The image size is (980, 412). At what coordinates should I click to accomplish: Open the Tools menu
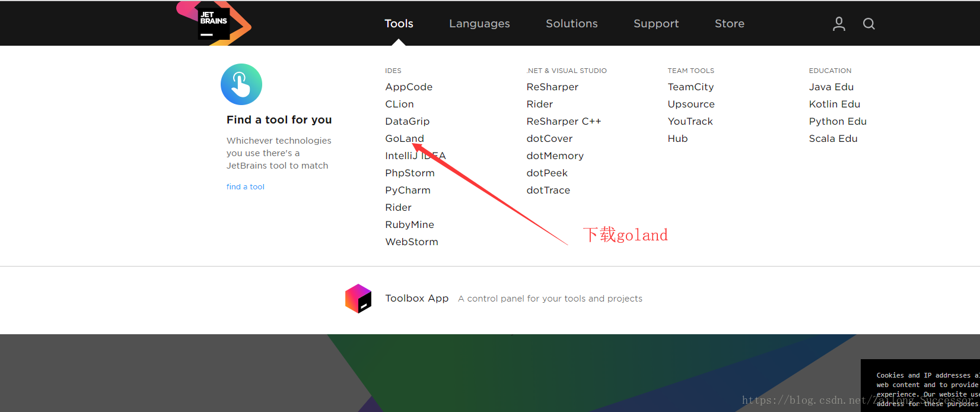[x=399, y=24]
